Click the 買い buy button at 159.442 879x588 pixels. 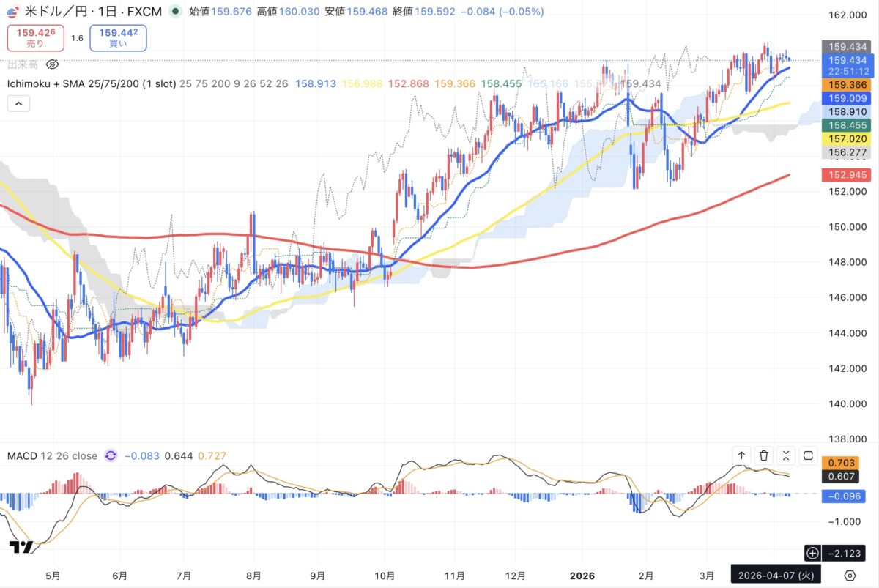[x=118, y=38]
